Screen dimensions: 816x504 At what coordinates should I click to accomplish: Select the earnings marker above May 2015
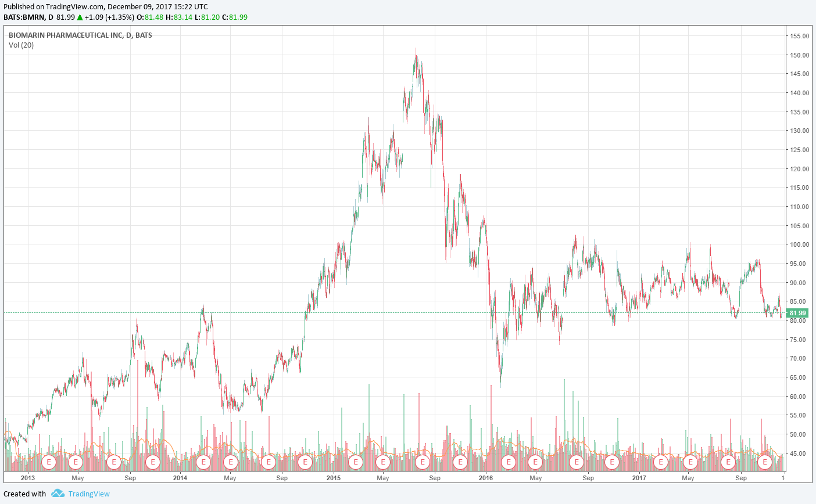coord(382,462)
